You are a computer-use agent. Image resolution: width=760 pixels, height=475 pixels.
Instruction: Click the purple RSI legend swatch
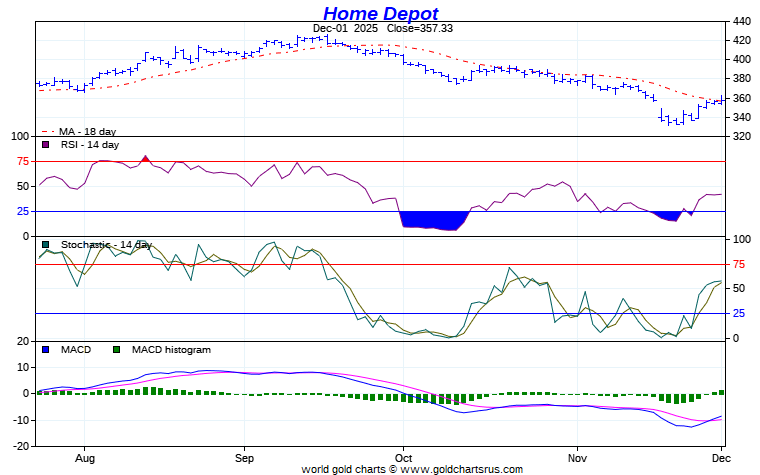point(46,144)
